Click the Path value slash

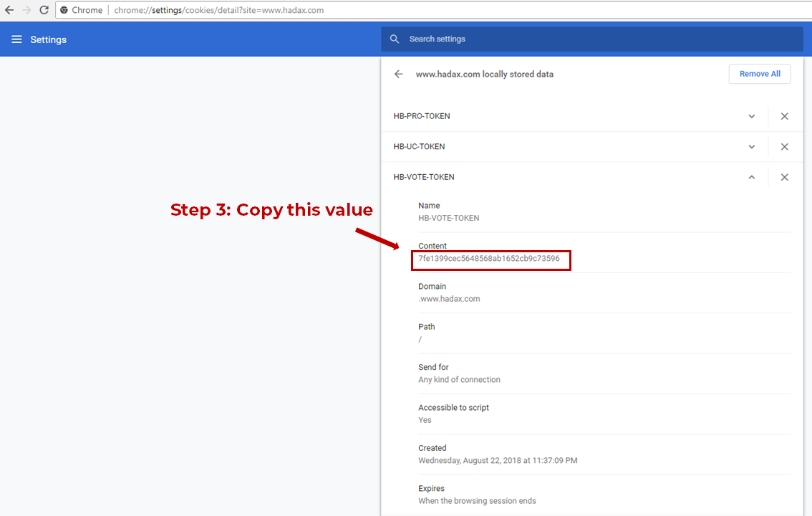420,339
